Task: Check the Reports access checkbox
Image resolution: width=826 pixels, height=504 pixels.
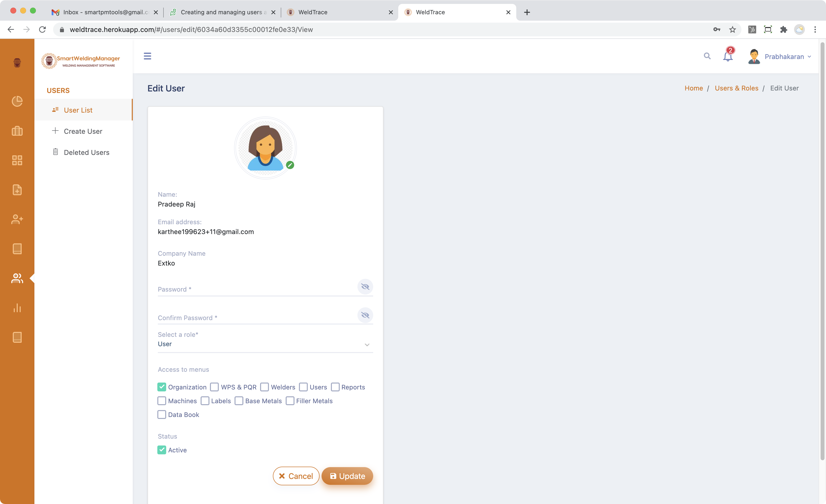Action: (335, 387)
